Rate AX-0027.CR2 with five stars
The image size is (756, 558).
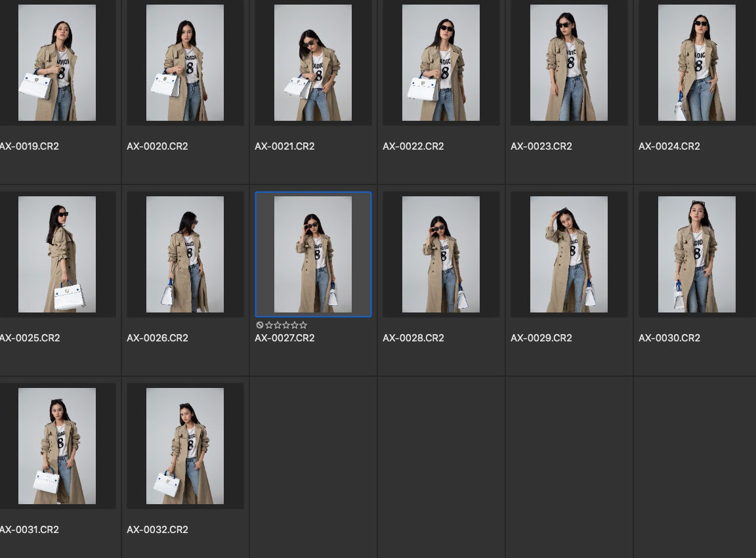(x=303, y=325)
